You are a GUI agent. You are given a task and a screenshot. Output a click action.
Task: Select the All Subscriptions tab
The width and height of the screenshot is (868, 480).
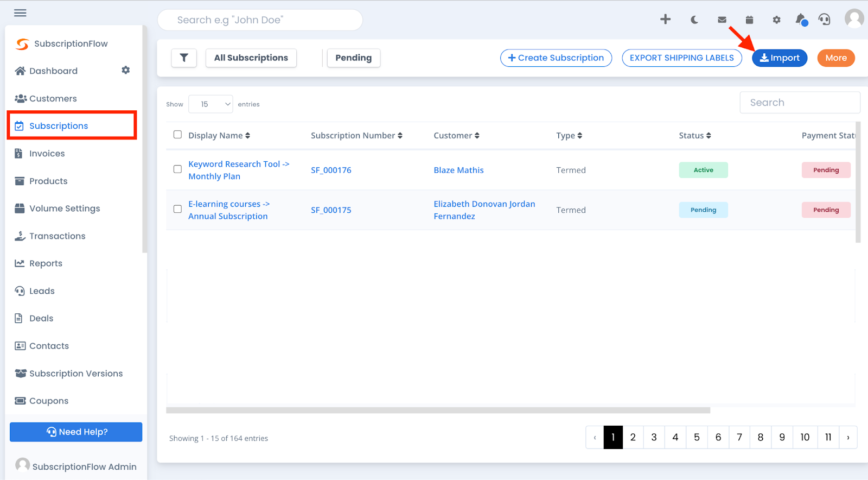point(251,58)
